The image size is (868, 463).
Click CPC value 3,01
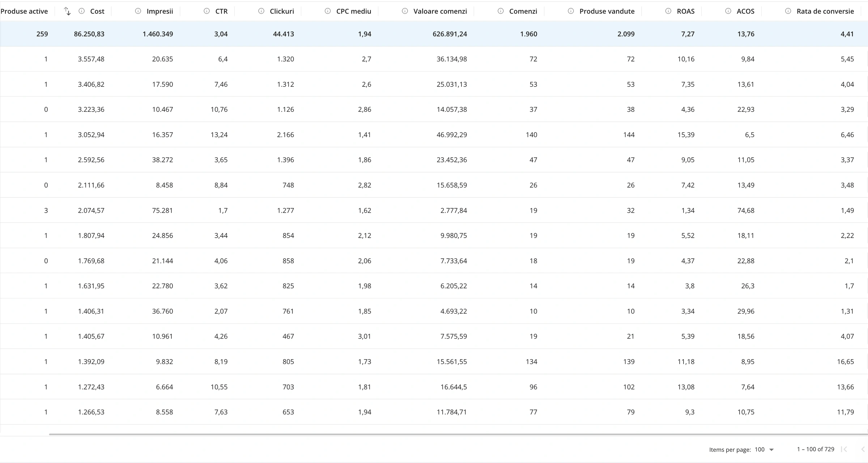click(x=365, y=336)
